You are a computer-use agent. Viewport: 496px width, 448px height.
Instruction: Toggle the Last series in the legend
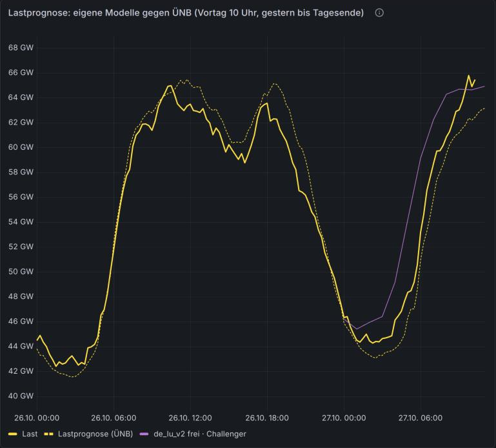click(x=30, y=434)
